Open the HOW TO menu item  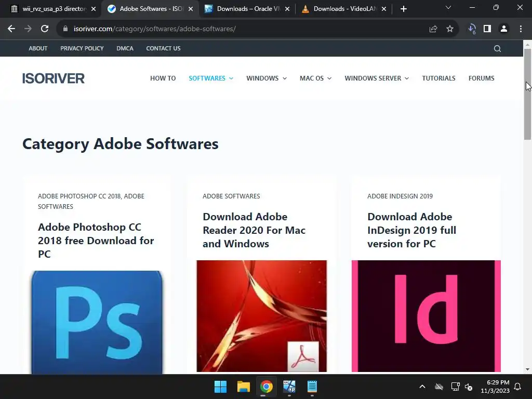point(163,78)
